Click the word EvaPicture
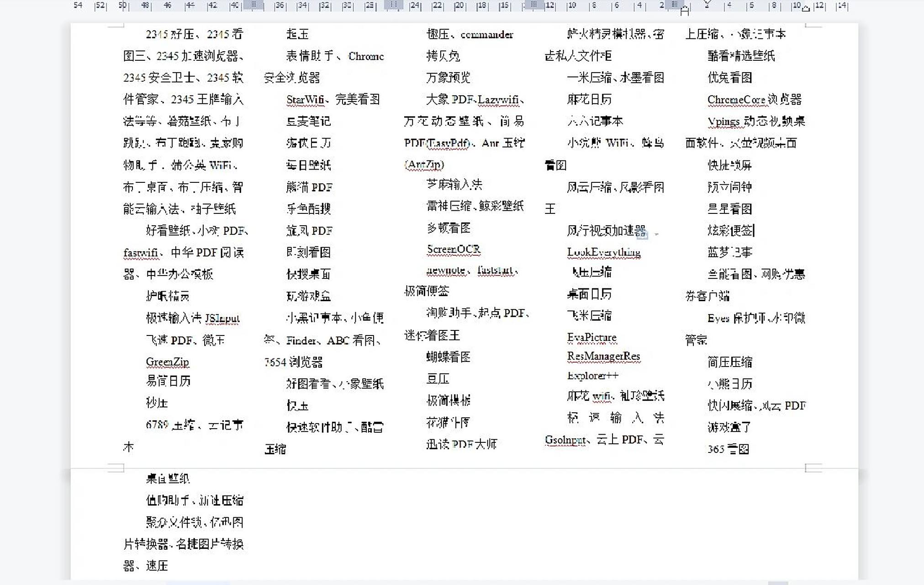924x585 pixels. tap(592, 338)
